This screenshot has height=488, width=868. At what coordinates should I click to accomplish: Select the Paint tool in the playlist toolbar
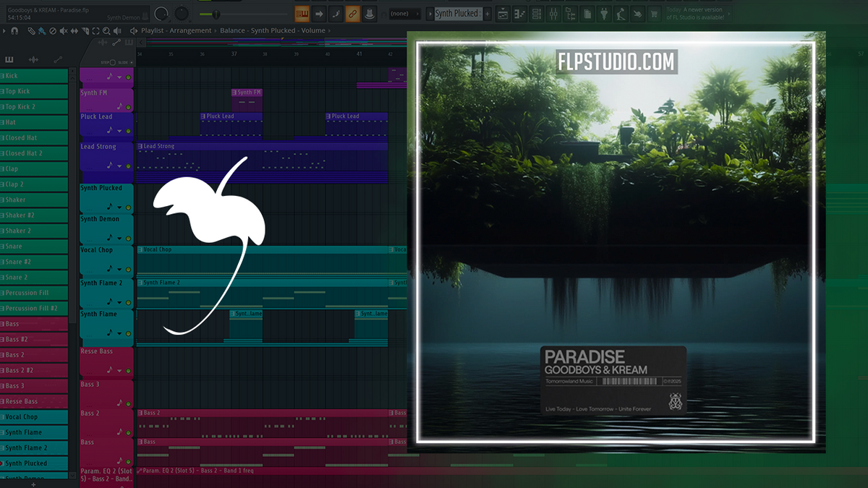tap(43, 31)
